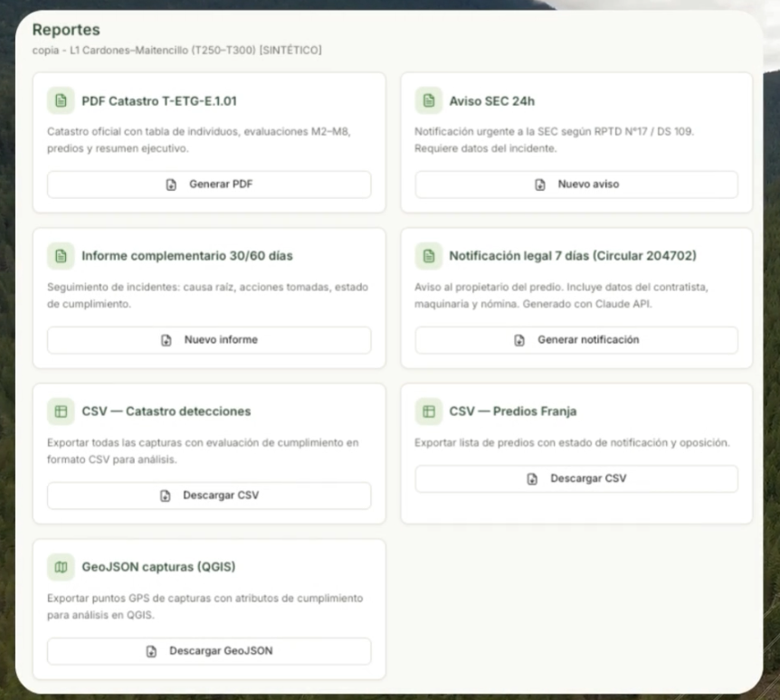Viewport: 780px width, 700px height.
Task: Click the subtitle 'copia - L1 Cardones-Maitencillo (T250-T300) [SINTÉTICO]'
Action: pyautogui.click(x=177, y=51)
